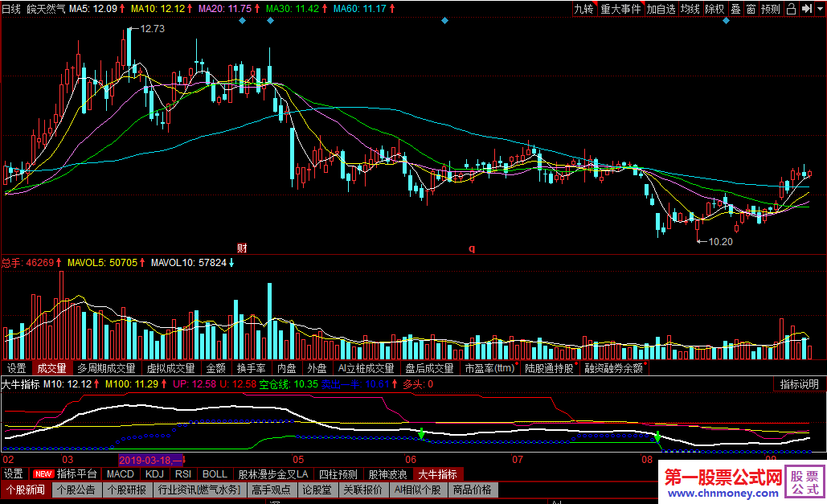This screenshot has height=504, width=827.
Task: Click 加自选 to add to watchlist
Action: pyautogui.click(x=661, y=9)
